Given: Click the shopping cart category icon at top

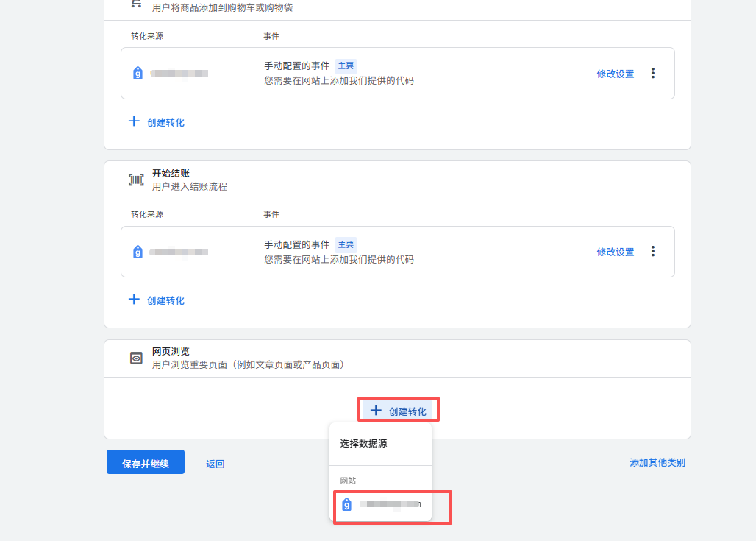Looking at the screenshot, I should (136, 4).
